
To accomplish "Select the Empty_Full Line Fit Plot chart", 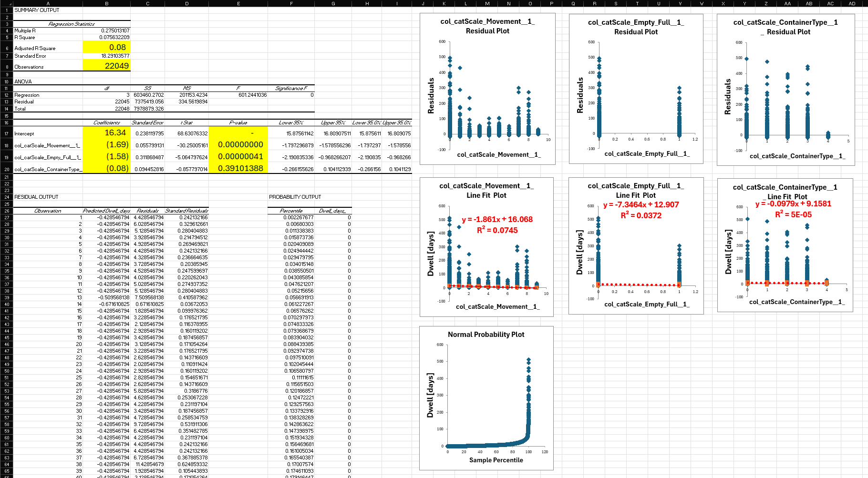I will pos(636,246).
